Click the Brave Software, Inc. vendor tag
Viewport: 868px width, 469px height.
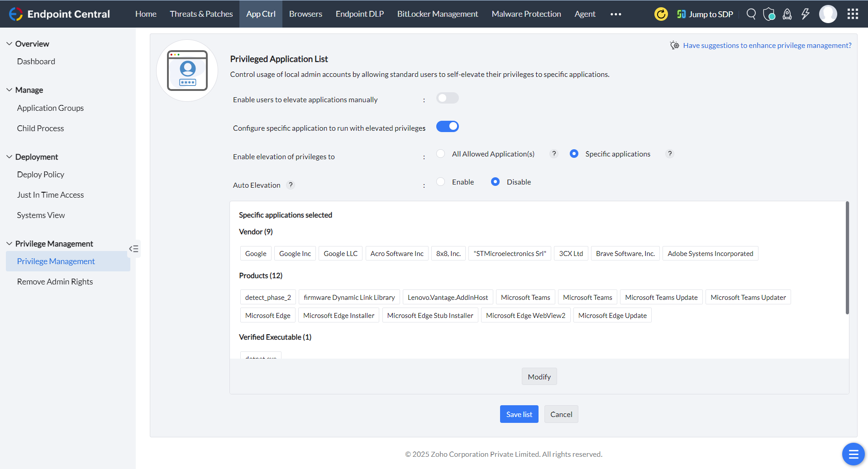coord(625,254)
